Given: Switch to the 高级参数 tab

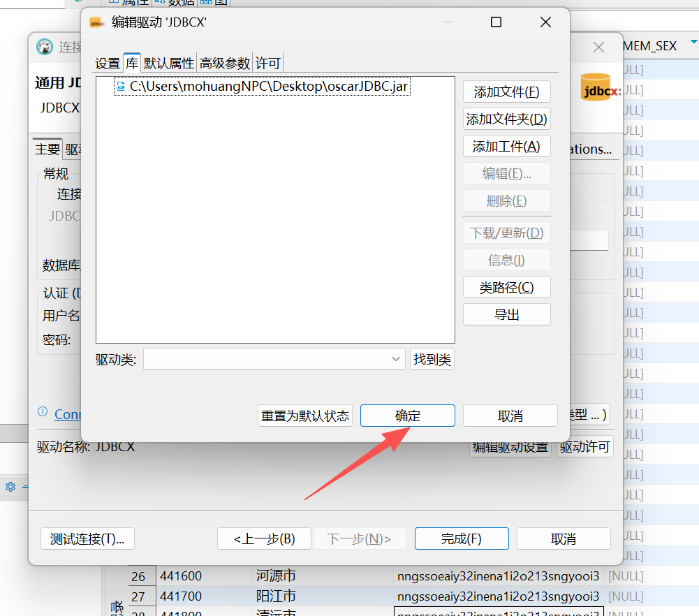Looking at the screenshot, I should pyautogui.click(x=224, y=64).
